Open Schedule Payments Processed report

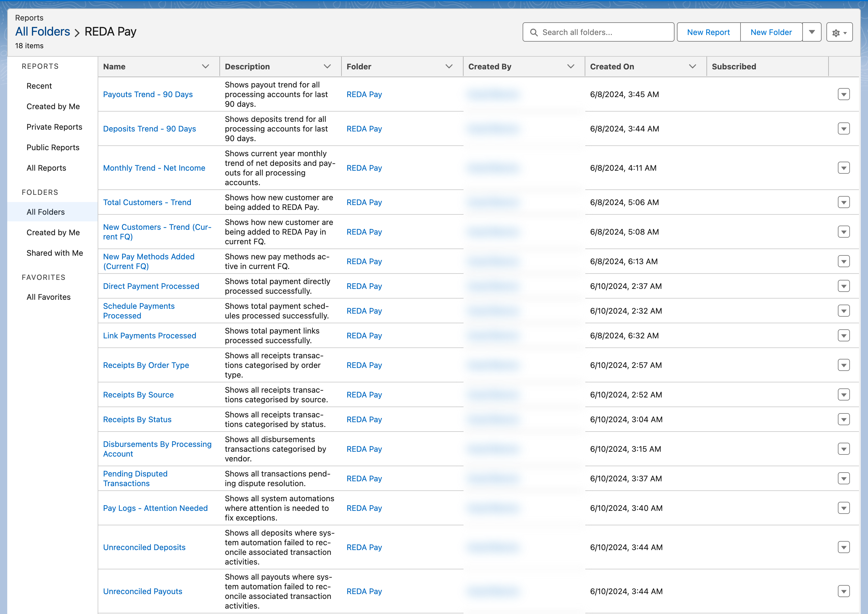139,311
